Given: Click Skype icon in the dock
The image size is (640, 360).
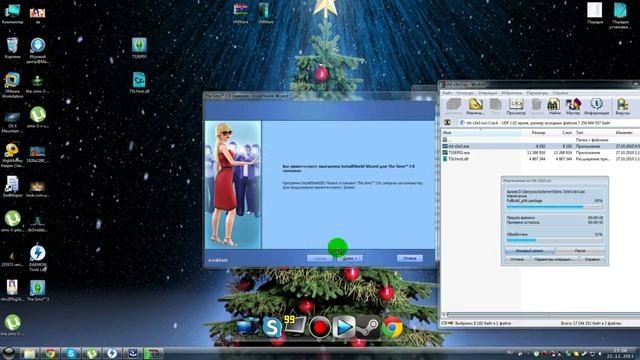Looking at the screenshot, I should coord(271,327).
